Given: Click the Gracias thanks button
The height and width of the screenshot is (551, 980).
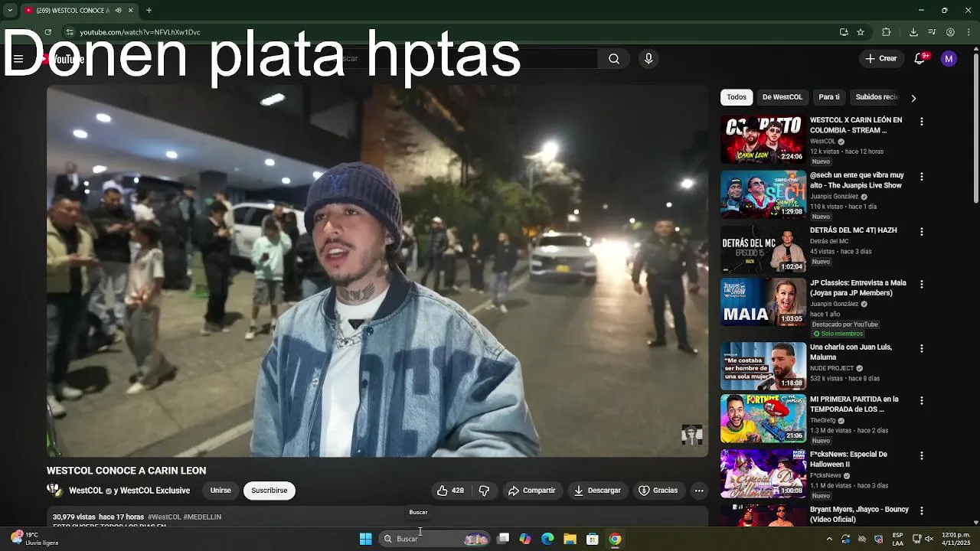Looking at the screenshot, I should 658,491.
